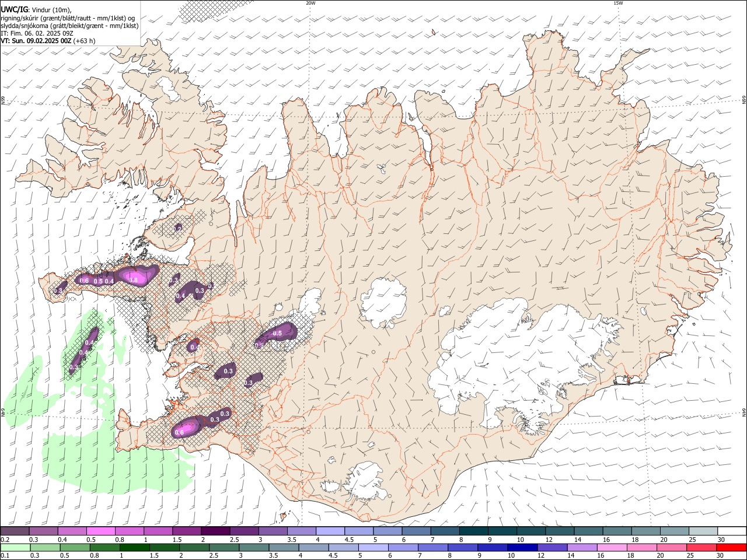Screen dimensions: 747x560
Task: Select the lilac 14 swatch, lower legend
Action: [581, 548]
